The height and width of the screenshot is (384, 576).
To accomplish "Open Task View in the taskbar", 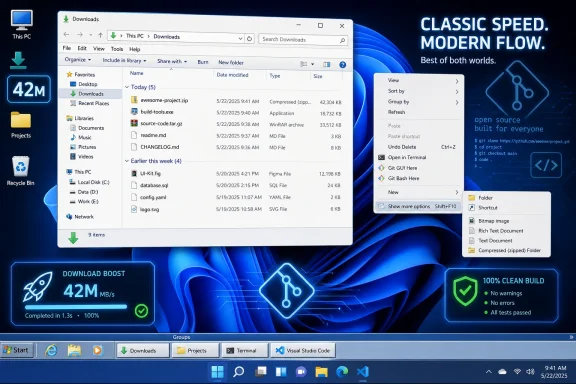I will 261,372.
